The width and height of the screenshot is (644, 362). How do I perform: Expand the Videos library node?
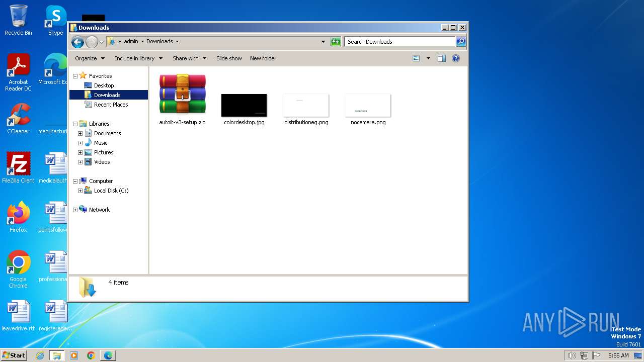(x=80, y=162)
